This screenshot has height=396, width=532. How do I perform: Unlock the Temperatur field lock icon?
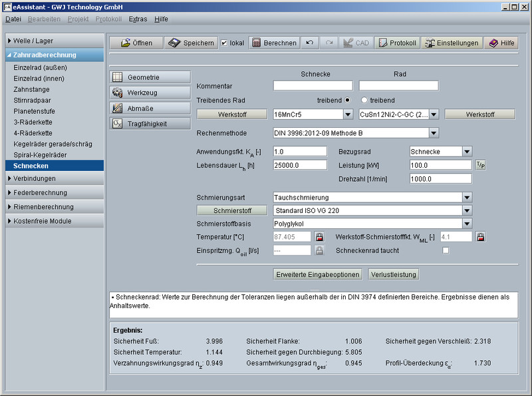tap(319, 236)
